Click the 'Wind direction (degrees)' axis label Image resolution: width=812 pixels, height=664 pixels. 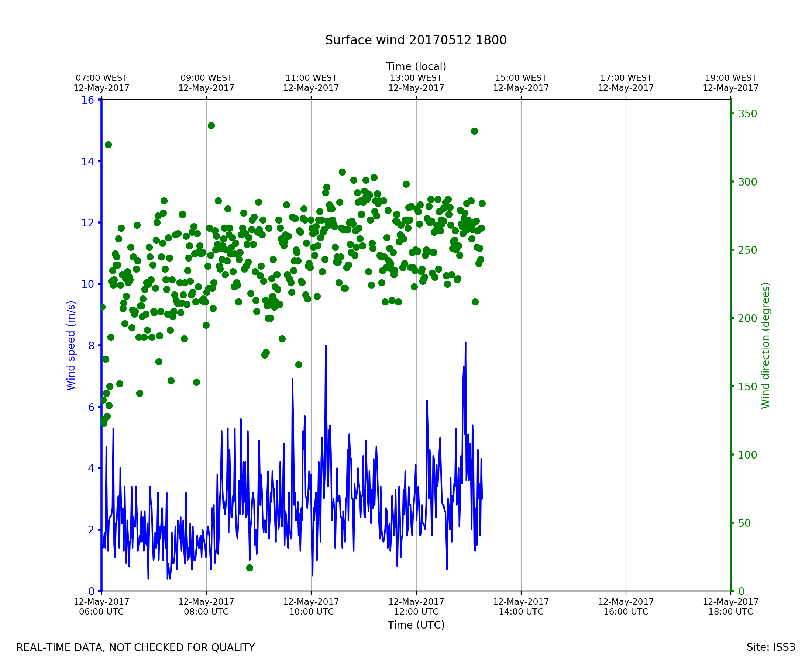click(x=765, y=345)
